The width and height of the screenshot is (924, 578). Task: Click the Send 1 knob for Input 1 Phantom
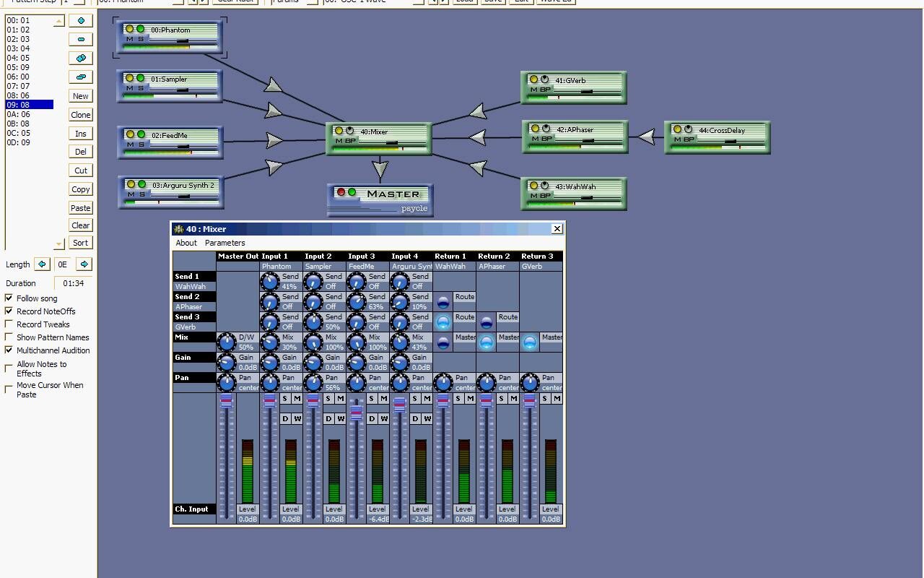(x=270, y=282)
